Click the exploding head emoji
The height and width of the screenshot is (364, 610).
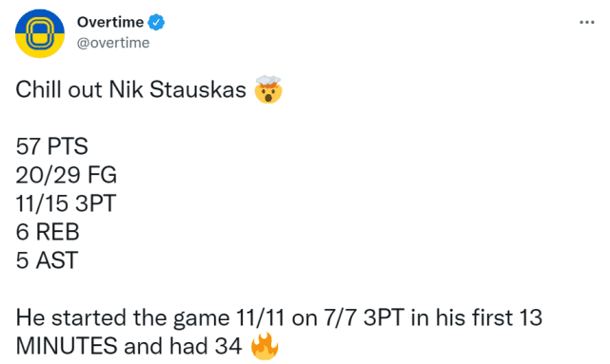coord(268,89)
